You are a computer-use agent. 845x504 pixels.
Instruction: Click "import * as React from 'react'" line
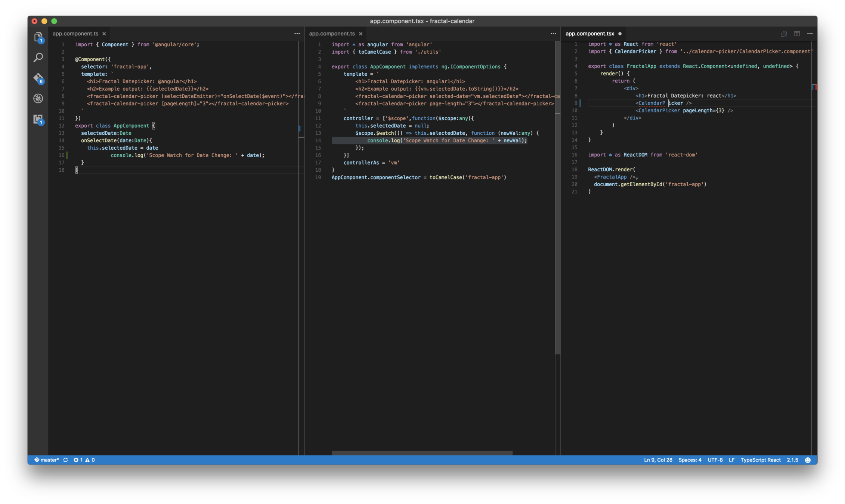(632, 44)
